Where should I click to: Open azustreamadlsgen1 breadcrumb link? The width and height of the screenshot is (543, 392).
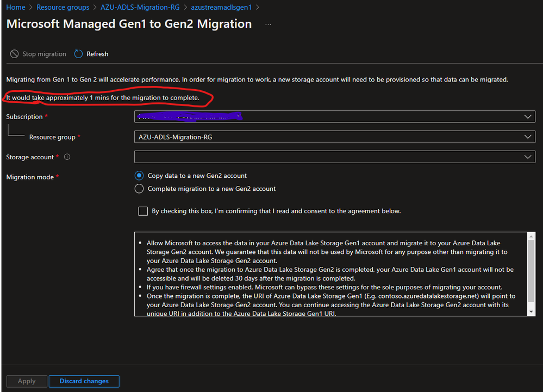click(x=221, y=7)
